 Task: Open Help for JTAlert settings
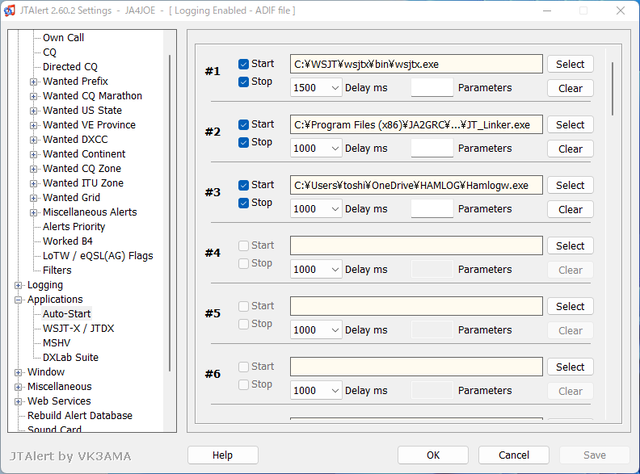(222, 455)
